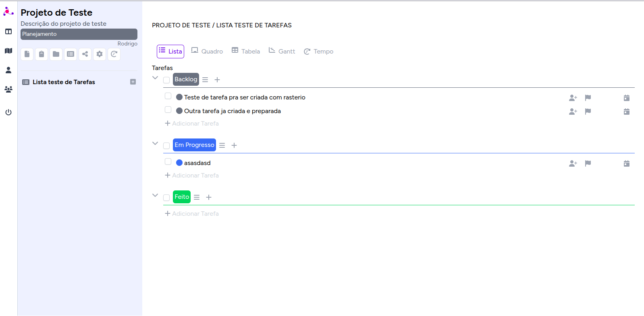Viewport: 644px width, 316px height.
Task: Open the team group icon in left rail
Action: [8, 89]
